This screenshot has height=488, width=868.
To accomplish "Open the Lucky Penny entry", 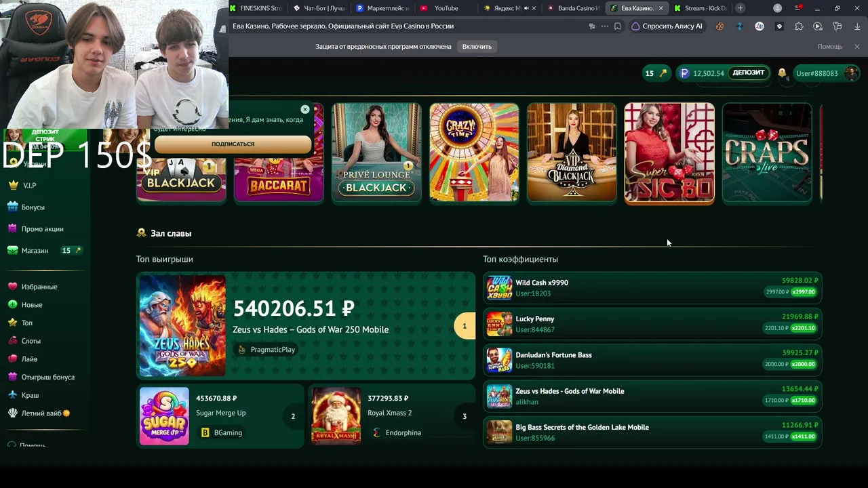I will (652, 324).
